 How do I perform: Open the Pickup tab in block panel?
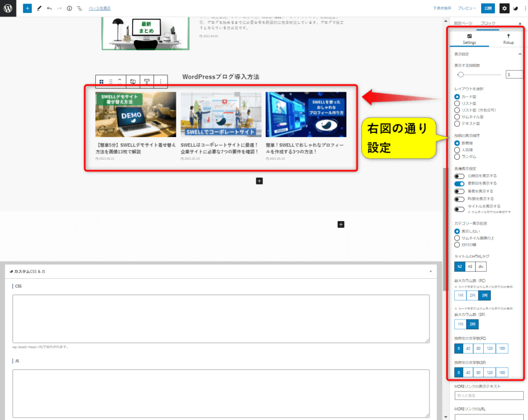508,39
